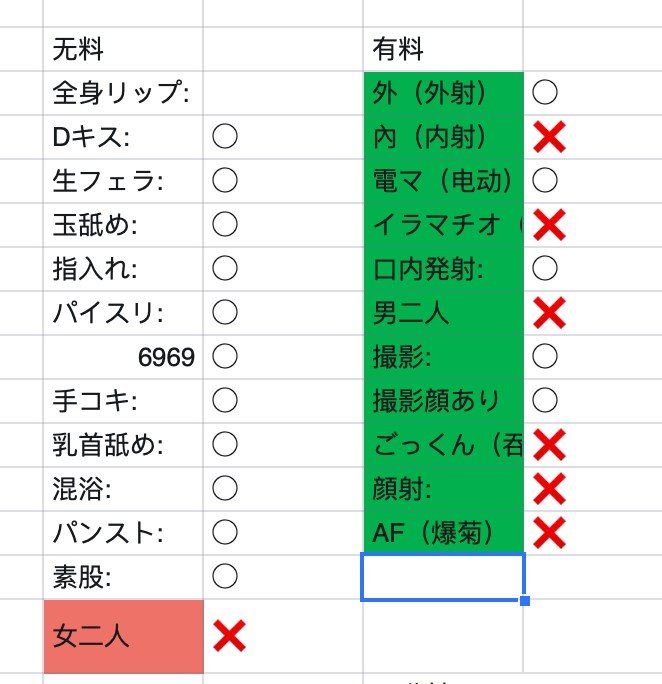Click the red X beside 顔射:
This screenshot has width=662, height=684.
[549, 489]
